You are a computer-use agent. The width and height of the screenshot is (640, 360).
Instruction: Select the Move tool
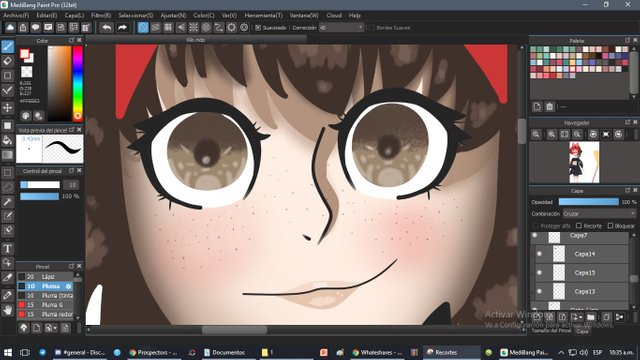[x=7, y=108]
